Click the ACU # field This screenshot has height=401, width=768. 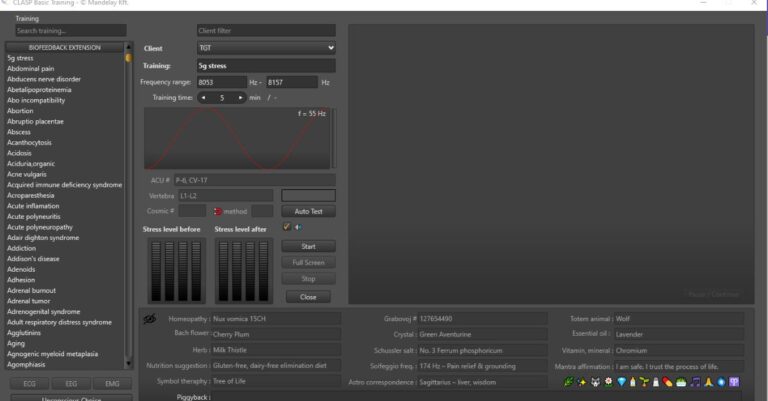coord(255,180)
